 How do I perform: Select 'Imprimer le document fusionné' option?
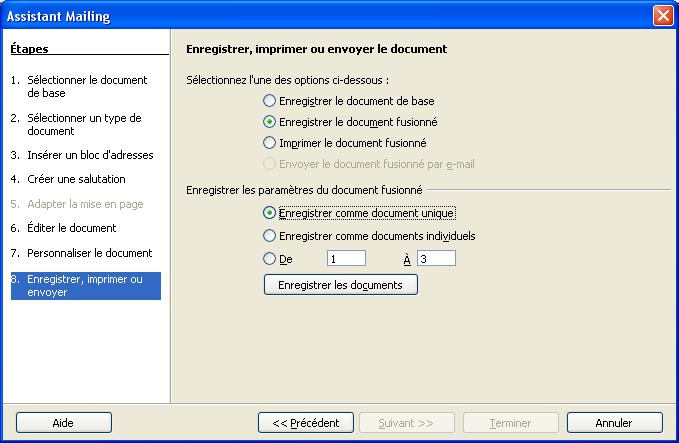pyautogui.click(x=269, y=143)
